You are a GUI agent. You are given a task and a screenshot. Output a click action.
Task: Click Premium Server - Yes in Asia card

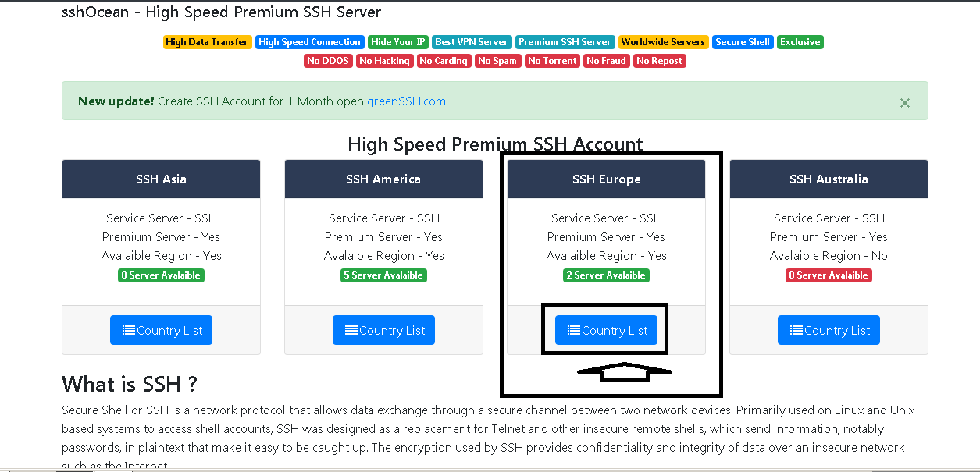point(161,236)
